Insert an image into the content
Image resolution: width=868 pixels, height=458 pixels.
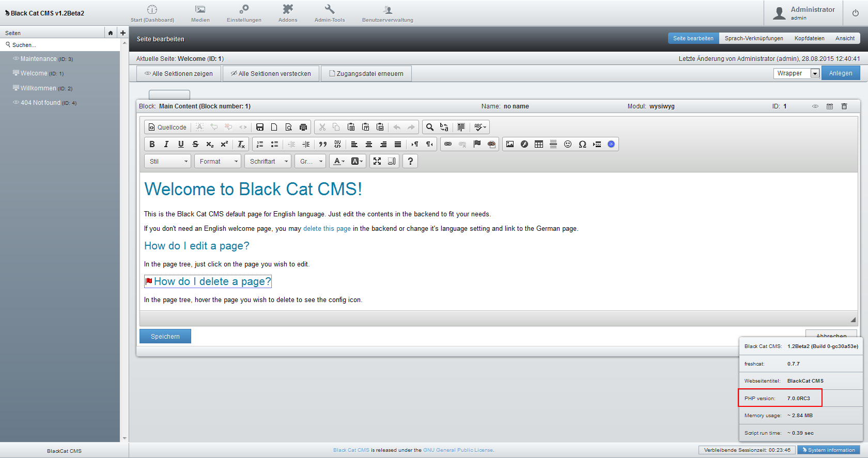[510, 144]
